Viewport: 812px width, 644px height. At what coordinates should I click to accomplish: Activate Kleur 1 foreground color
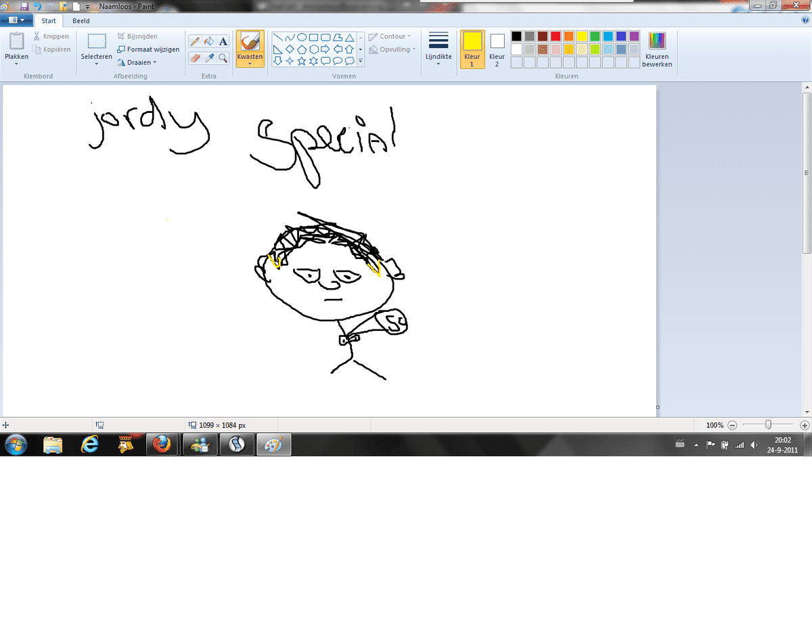472,49
